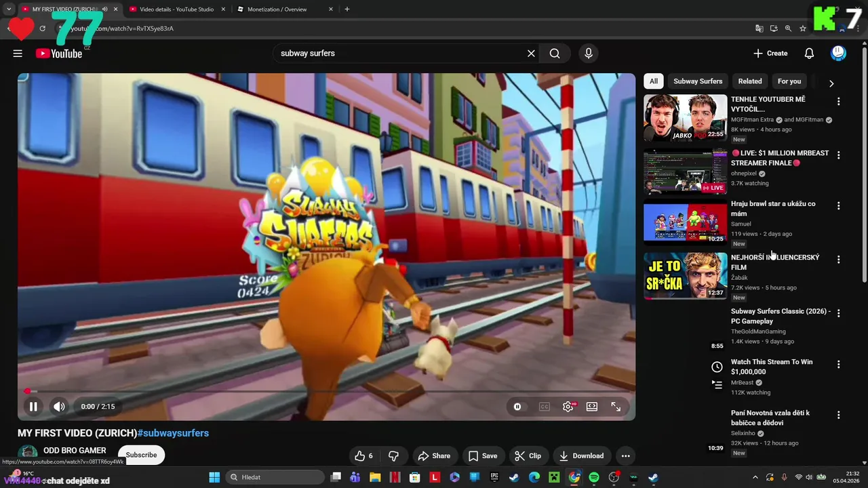Download the video
The width and height of the screenshot is (868, 488).
pyautogui.click(x=580, y=455)
